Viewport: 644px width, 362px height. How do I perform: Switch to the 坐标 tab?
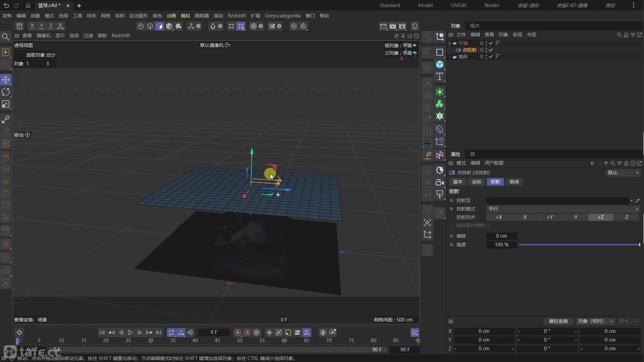click(476, 182)
